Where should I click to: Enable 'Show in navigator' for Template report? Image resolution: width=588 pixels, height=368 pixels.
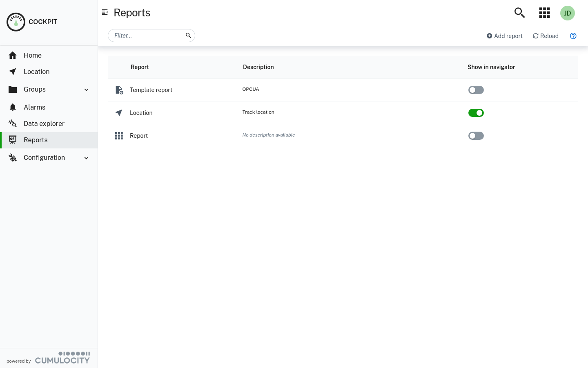point(476,90)
